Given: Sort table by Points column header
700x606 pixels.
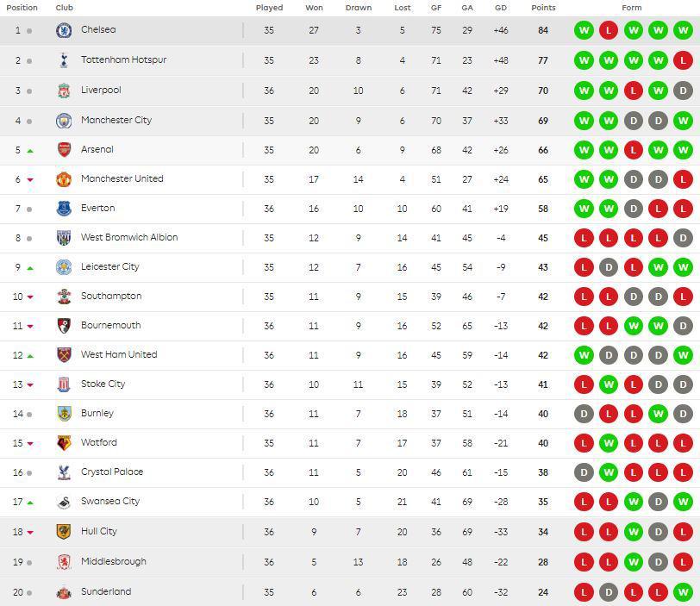Looking at the screenshot, I should pyautogui.click(x=543, y=8).
